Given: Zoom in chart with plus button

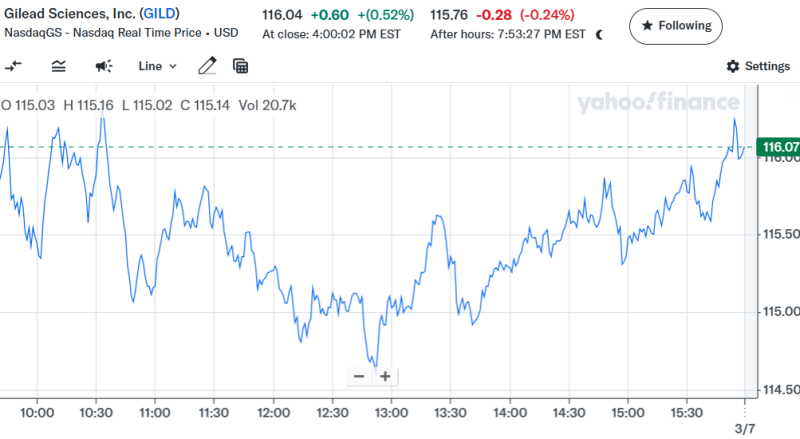Looking at the screenshot, I should click(384, 376).
